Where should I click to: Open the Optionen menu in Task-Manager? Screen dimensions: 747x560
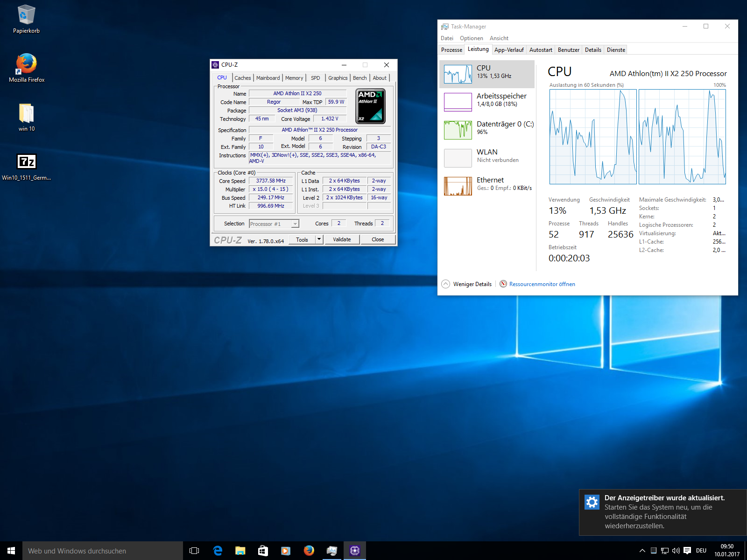pos(472,38)
